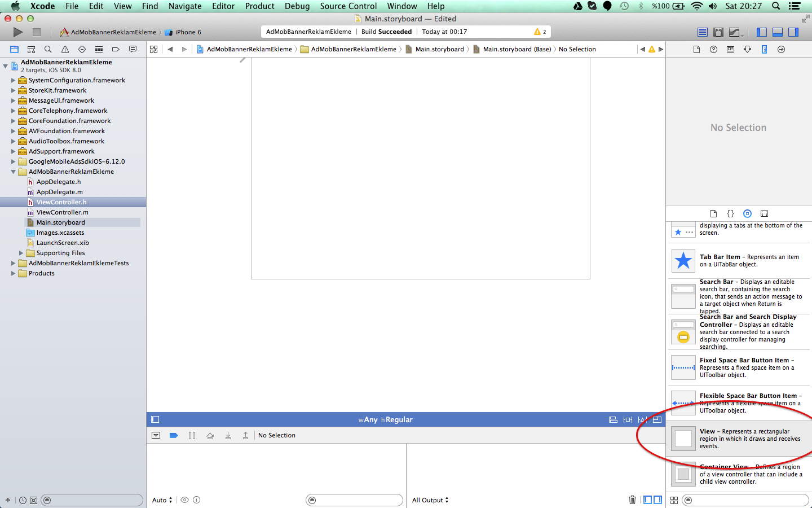This screenshot has height=508, width=812.
Task: Open the Object library
Action: tap(747, 213)
